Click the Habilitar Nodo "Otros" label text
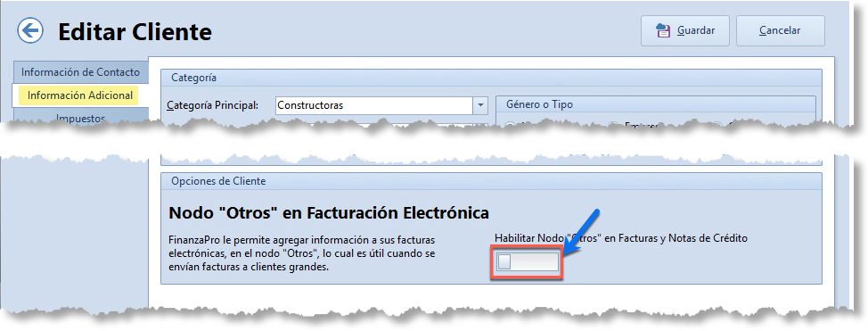This screenshot has width=868, height=331. (621, 238)
